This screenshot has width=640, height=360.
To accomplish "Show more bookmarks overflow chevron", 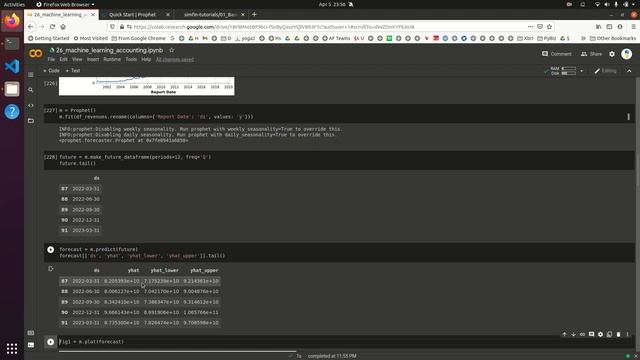I will (583, 38).
